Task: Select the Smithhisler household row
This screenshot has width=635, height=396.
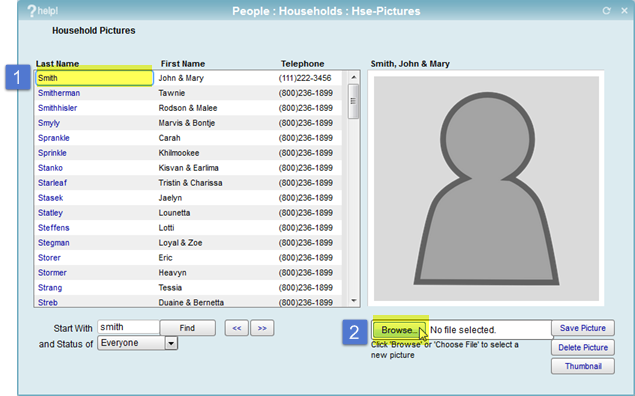Action: [189, 108]
